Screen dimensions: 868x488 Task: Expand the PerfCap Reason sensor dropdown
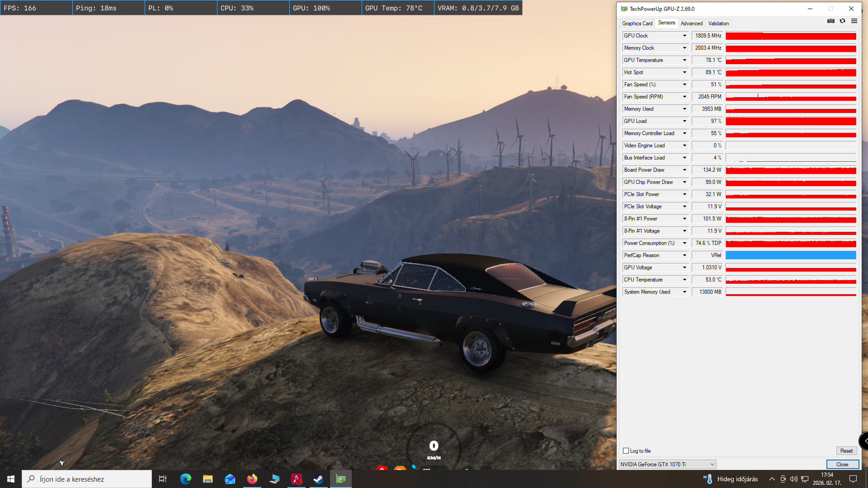pos(684,255)
